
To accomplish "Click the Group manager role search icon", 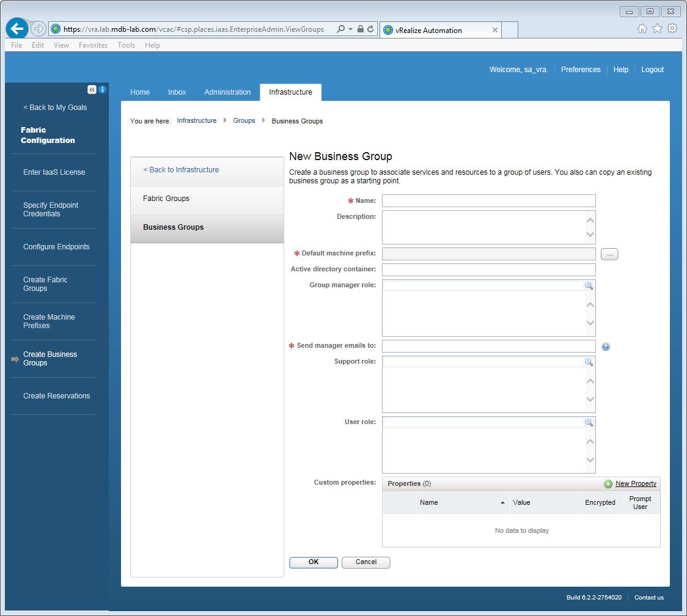I will click(x=589, y=286).
